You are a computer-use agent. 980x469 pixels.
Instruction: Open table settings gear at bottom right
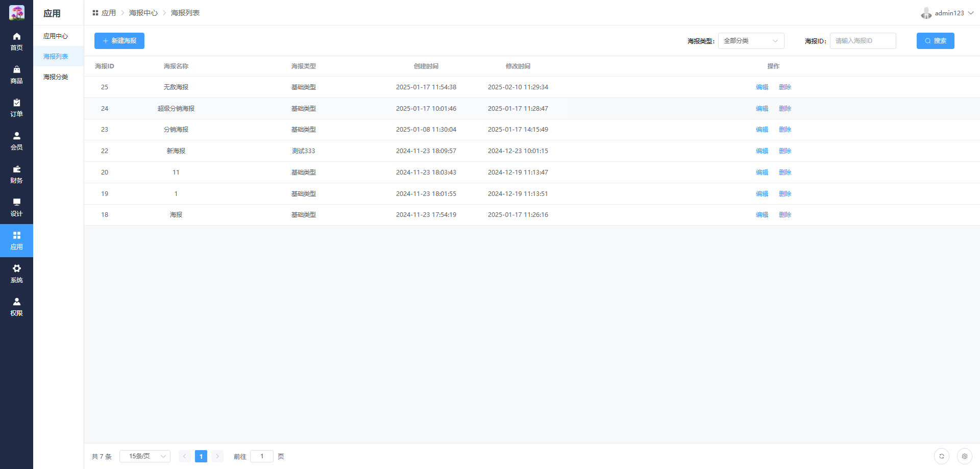pos(964,456)
